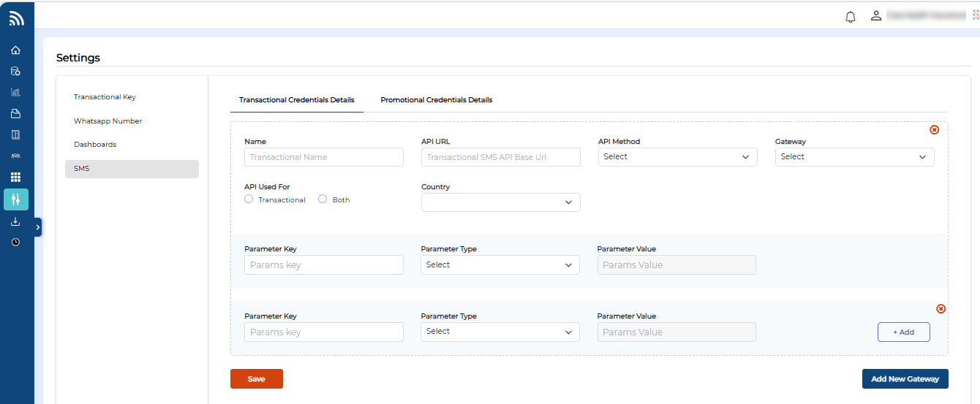
Task: Remove gateway with top red close icon
Action: (934, 130)
